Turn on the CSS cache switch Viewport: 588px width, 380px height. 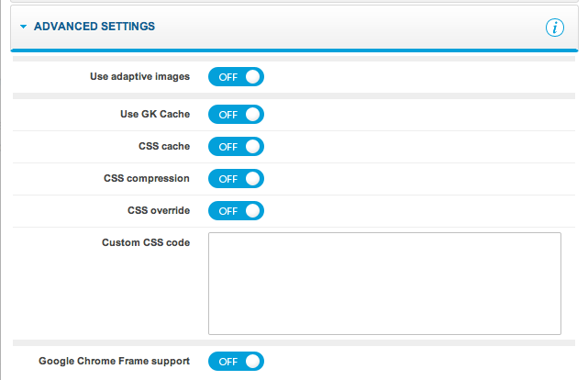point(236,147)
